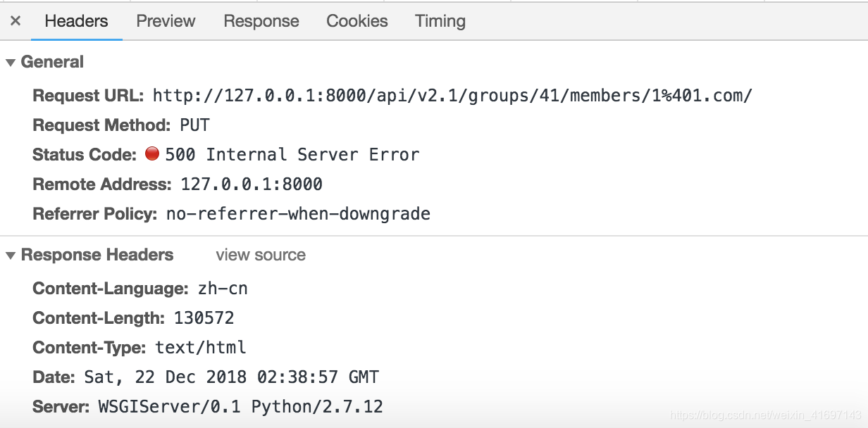Click the disclosure triangle beside General
The height and width of the screenshot is (428, 868).
pos(10,62)
